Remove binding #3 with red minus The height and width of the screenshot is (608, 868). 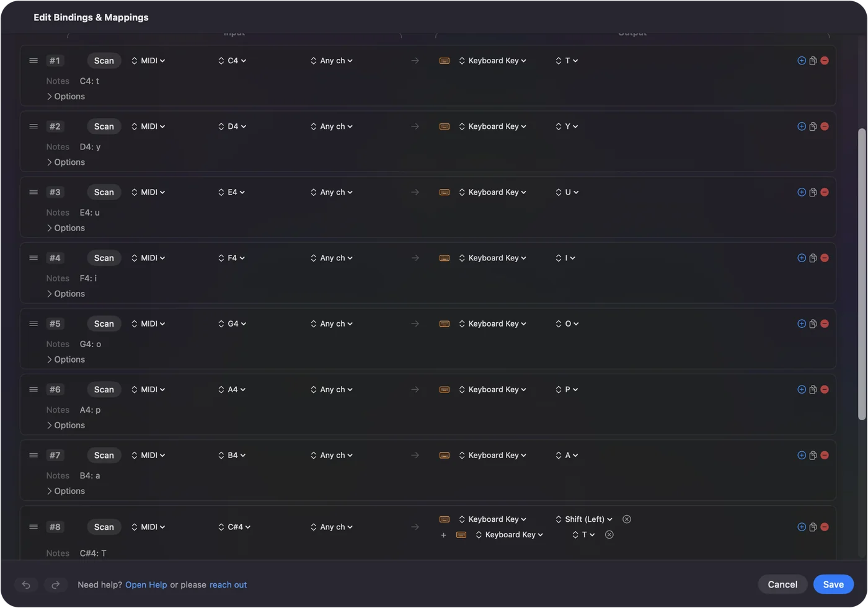pyautogui.click(x=825, y=192)
